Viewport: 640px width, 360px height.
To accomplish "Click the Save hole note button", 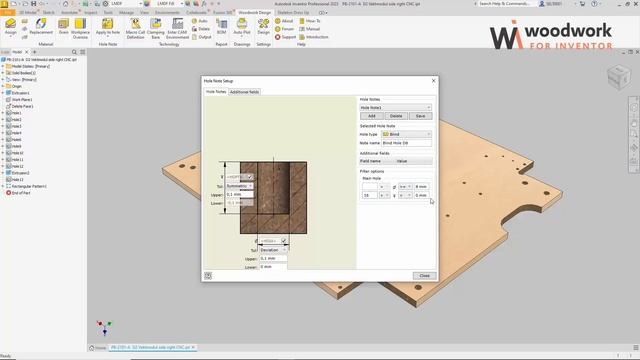I will pyautogui.click(x=420, y=116).
